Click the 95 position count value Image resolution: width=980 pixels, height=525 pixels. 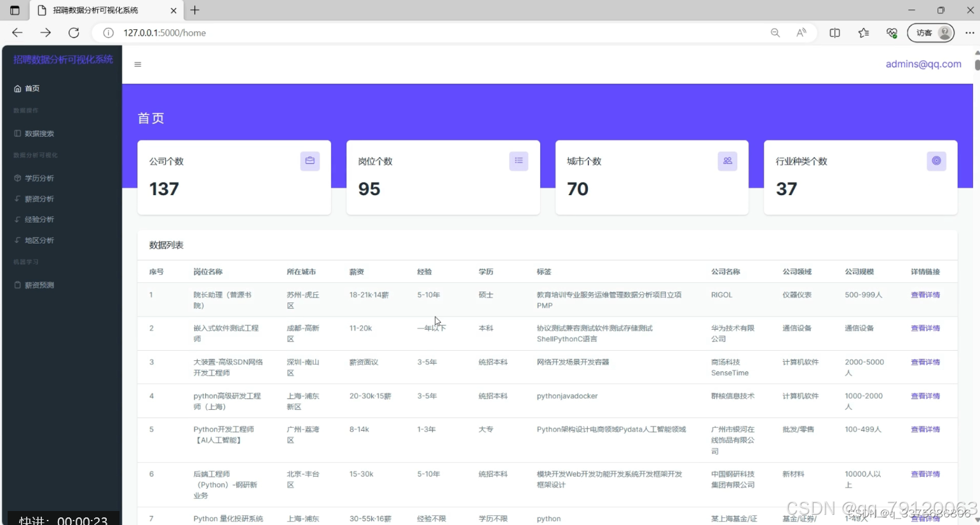(x=369, y=189)
